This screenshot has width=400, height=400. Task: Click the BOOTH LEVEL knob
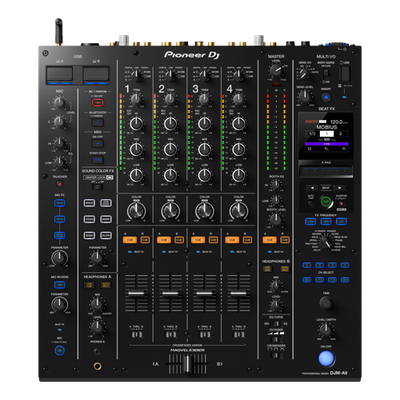click(276, 219)
